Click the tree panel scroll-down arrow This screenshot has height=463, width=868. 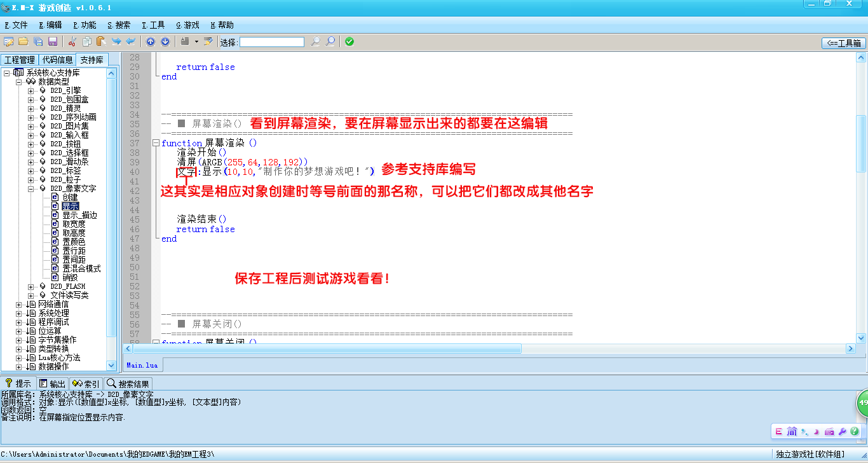pos(112,366)
